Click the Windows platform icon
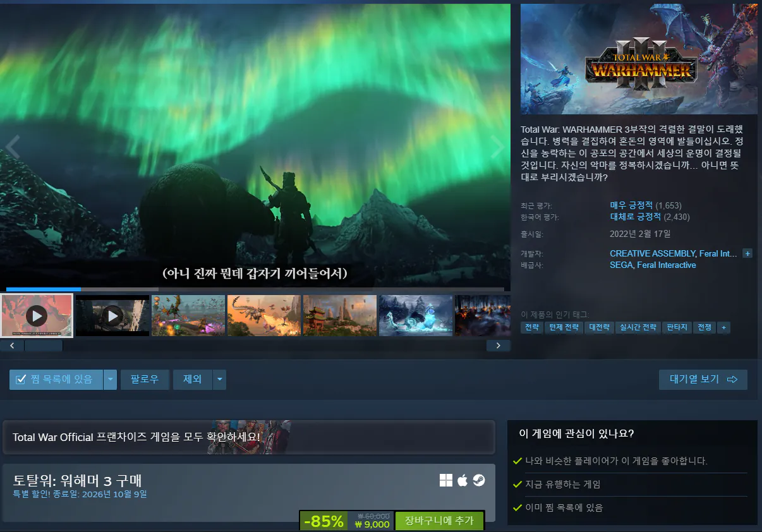Image resolution: width=762 pixels, height=532 pixels. coord(446,481)
